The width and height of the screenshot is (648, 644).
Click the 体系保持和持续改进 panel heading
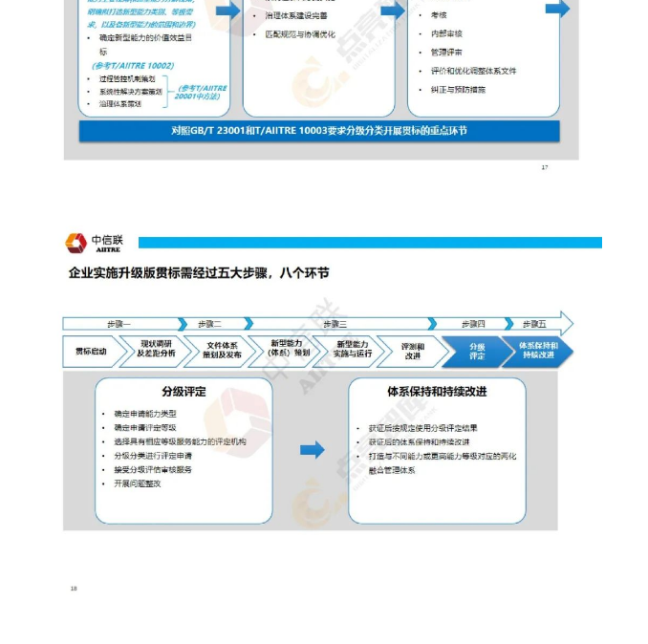click(437, 392)
